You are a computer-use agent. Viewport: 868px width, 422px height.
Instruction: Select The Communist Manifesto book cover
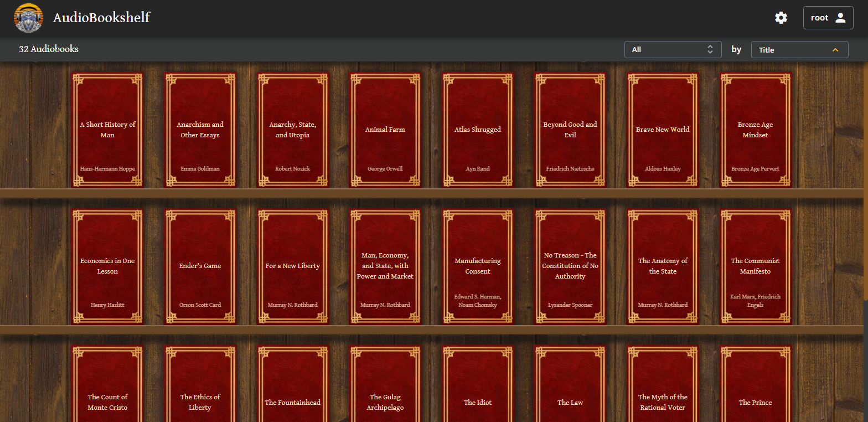(x=755, y=266)
